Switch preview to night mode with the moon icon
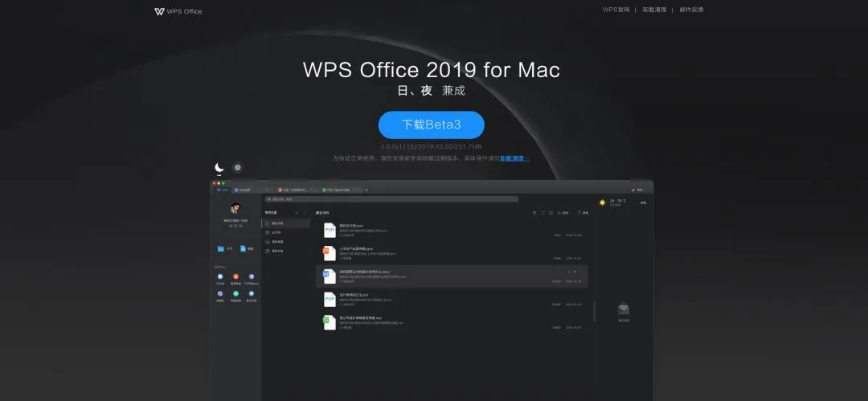Viewport: 868px width, 401px height. tap(219, 167)
